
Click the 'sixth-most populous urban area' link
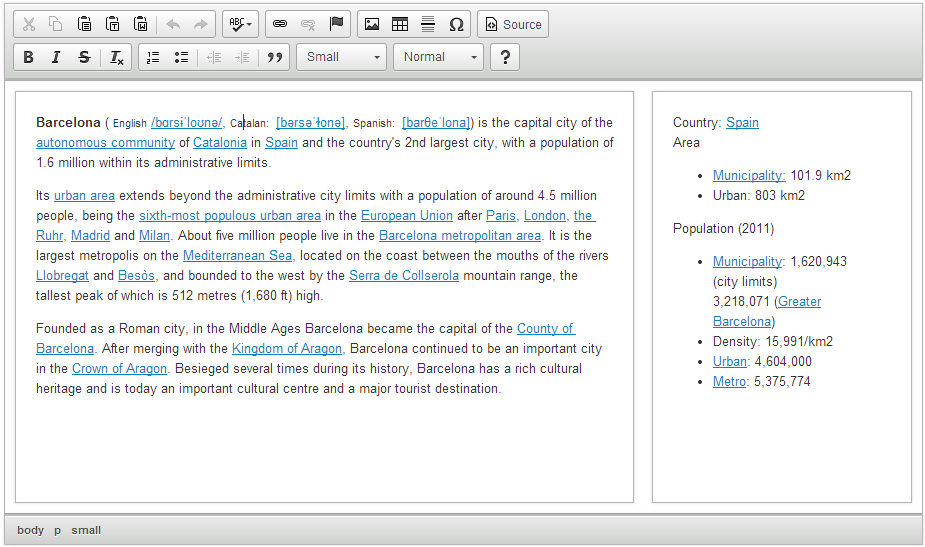(x=230, y=216)
